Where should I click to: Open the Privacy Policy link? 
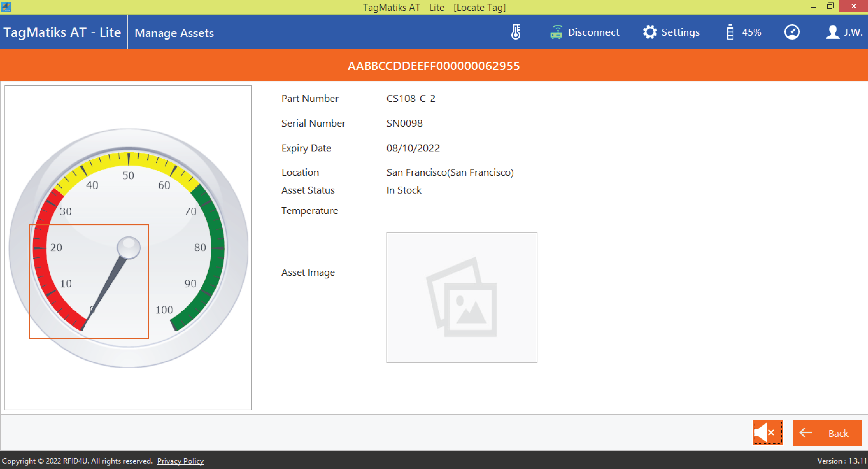pyautogui.click(x=180, y=461)
